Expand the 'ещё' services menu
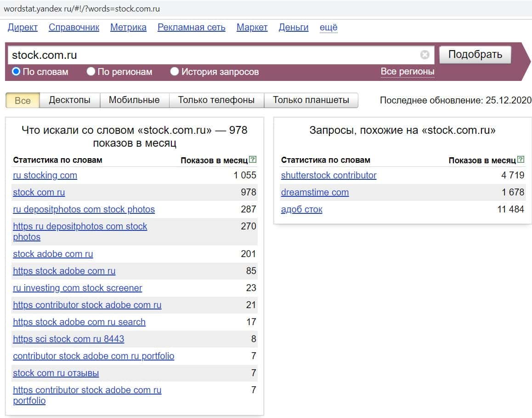This screenshot has width=532, height=418. point(328,28)
